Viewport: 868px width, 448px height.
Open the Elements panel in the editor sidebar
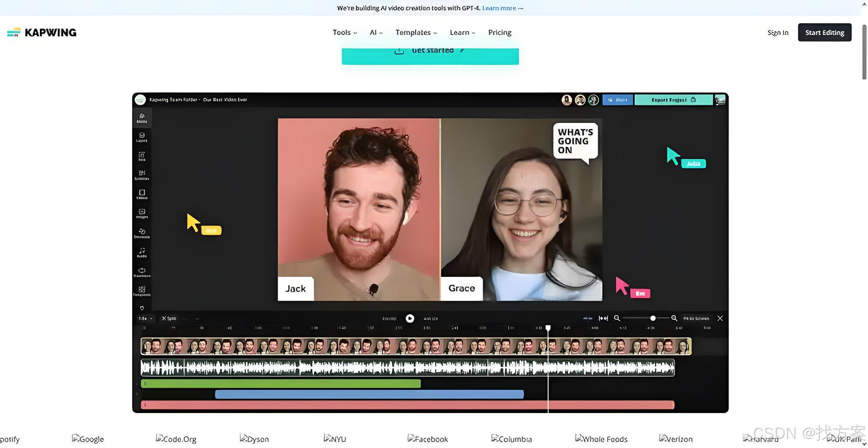pos(142,233)
